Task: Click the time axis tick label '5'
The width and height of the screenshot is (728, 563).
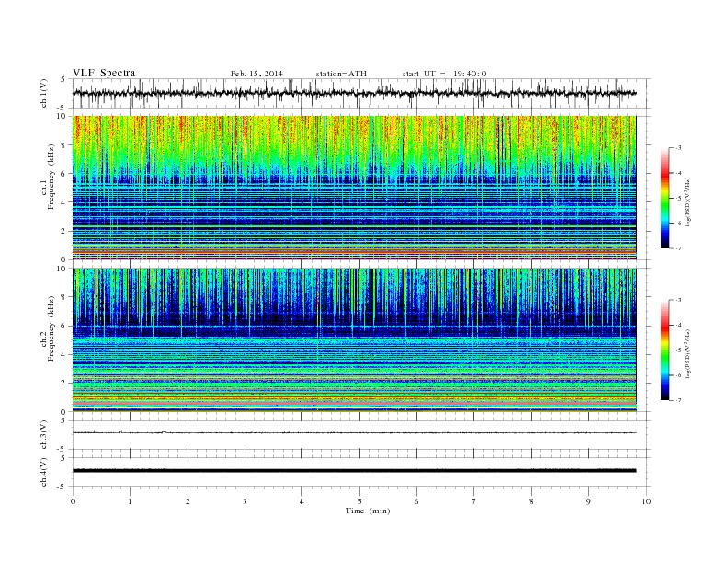Action: pyautogui.click(x=359, y=501)
